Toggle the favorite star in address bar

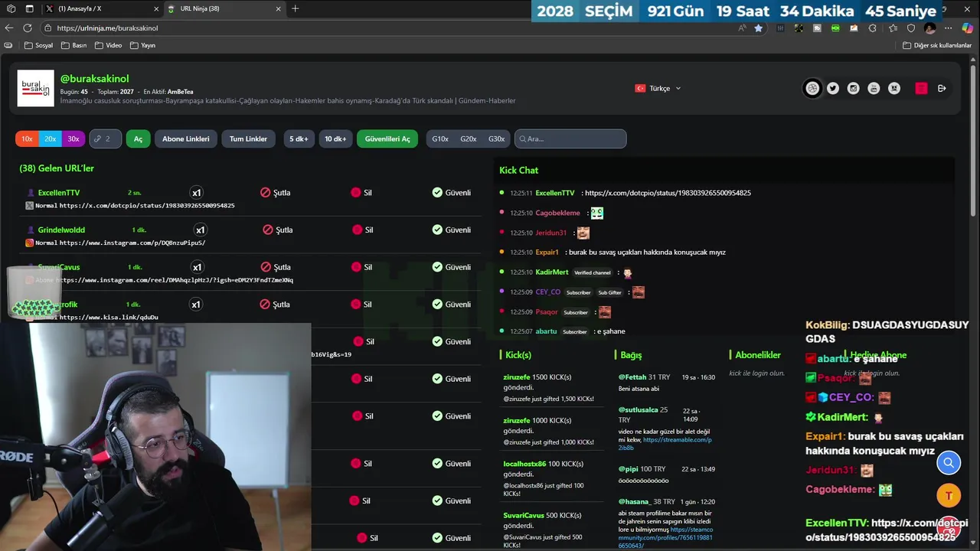click(x=758, y=28)
